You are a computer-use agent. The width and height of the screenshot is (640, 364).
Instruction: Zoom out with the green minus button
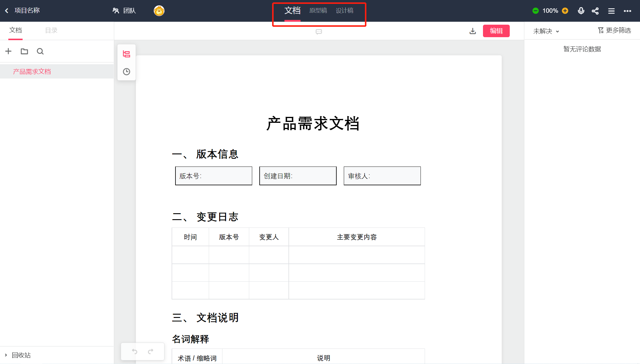pos(535,11)
